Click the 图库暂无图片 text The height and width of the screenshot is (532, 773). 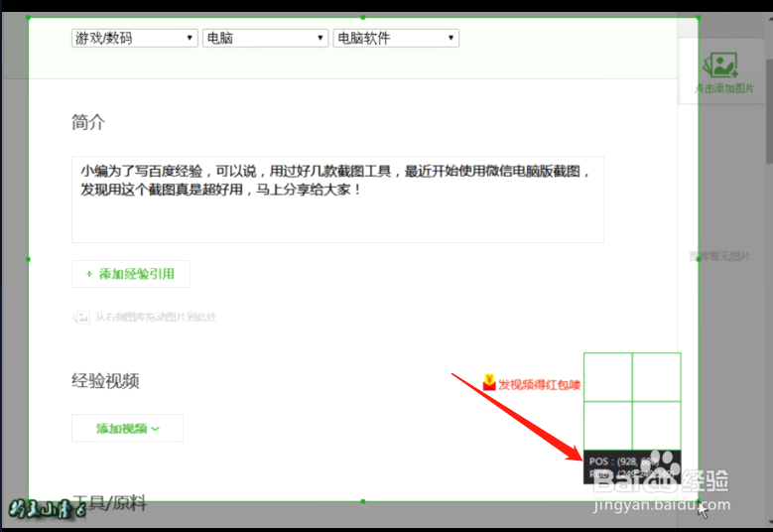click(x=719, y=256)
